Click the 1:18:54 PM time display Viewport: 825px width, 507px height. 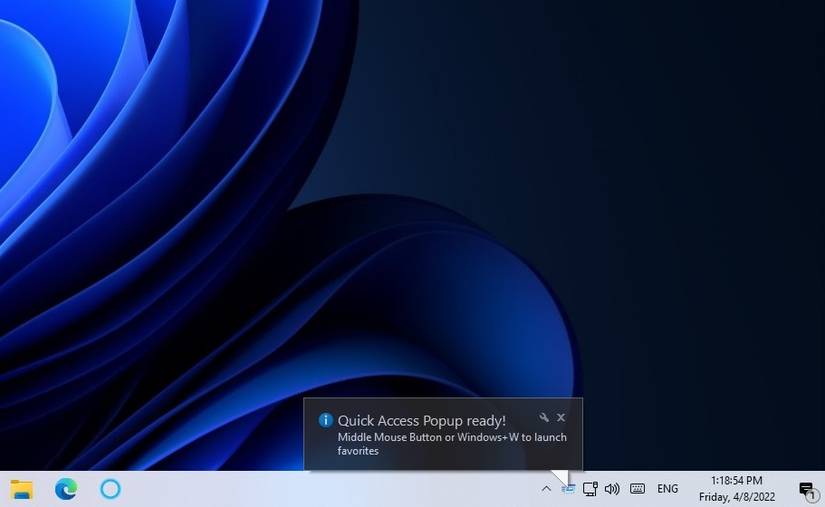[x=736, y=481]
